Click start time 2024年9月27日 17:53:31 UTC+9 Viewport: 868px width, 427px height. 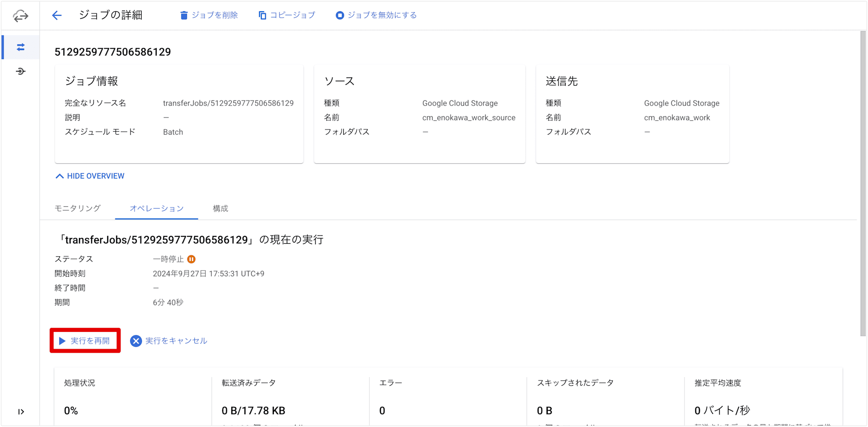(208, 274)
